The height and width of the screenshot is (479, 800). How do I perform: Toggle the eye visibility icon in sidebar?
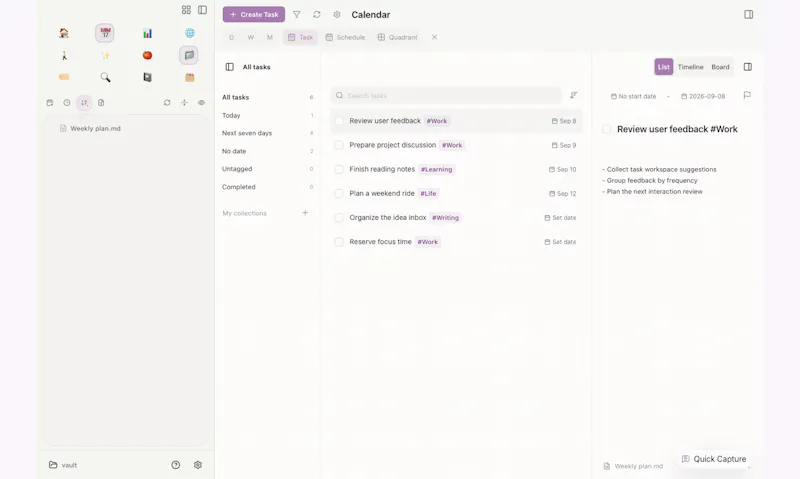point(202,103)
